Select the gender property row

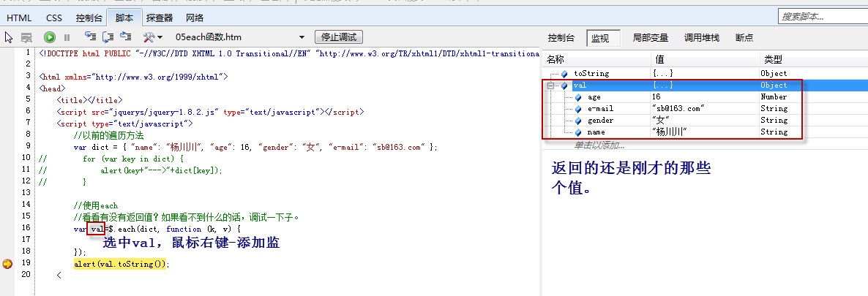coord(706,120)
